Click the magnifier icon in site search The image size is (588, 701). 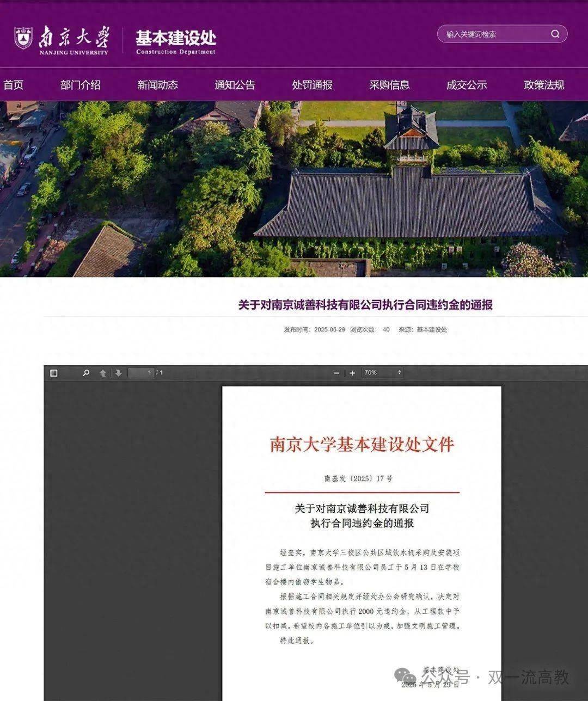(555, 34)
